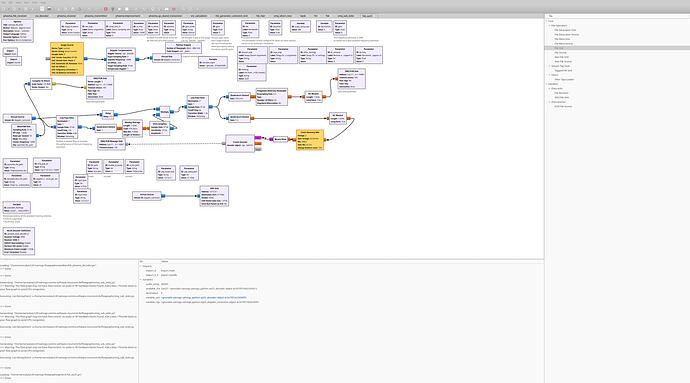Image resolution: width=690 pixels, height=383 pixels.
Task: Select File Sink in the block tree
Action: pos(559,48)
